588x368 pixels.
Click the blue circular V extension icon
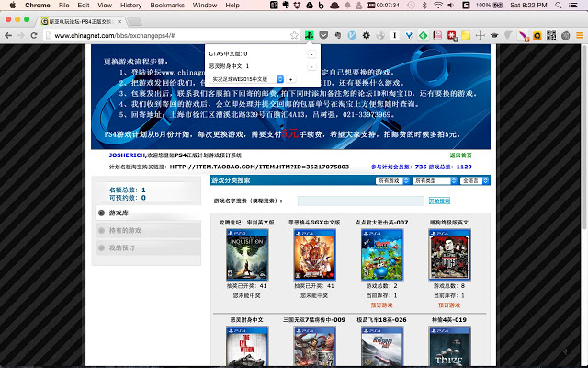tap(352, 35)
